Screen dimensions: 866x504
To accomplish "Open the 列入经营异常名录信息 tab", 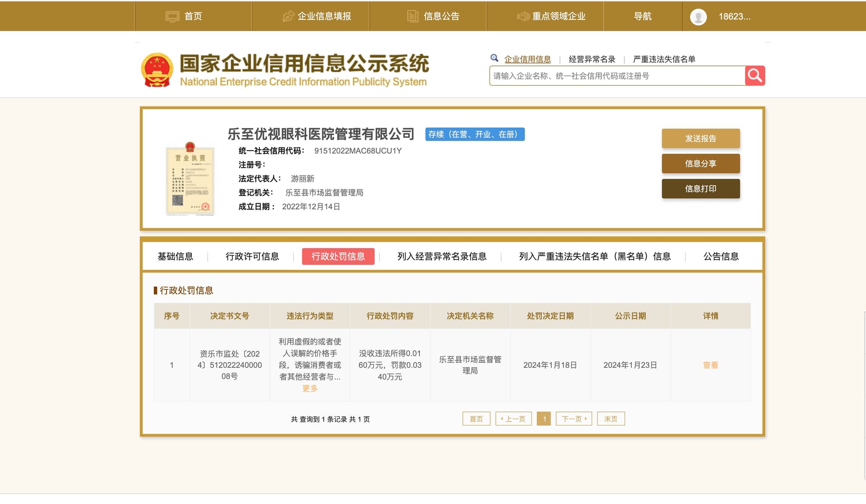I will [x=441, y=256].
